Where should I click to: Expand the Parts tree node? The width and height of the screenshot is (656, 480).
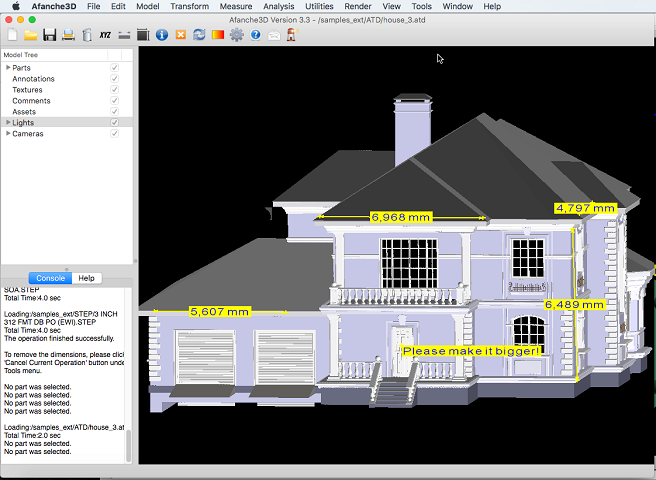click(8, 68)
